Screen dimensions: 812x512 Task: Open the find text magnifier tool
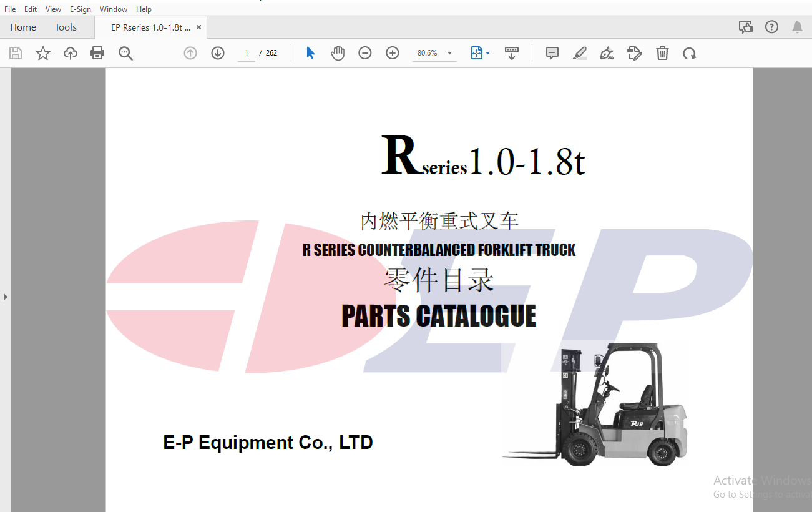tap(125, 53)
